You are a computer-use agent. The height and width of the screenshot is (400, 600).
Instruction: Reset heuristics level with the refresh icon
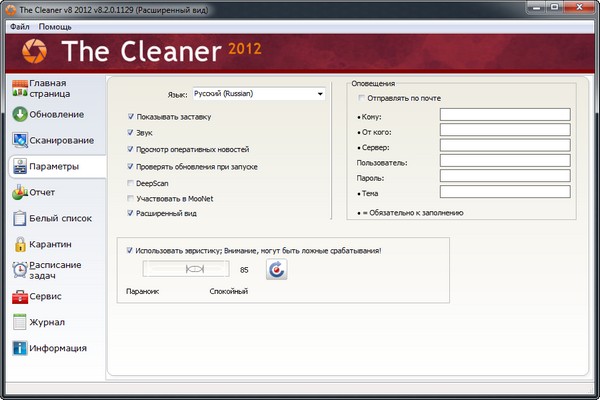(x=277, y=269)
